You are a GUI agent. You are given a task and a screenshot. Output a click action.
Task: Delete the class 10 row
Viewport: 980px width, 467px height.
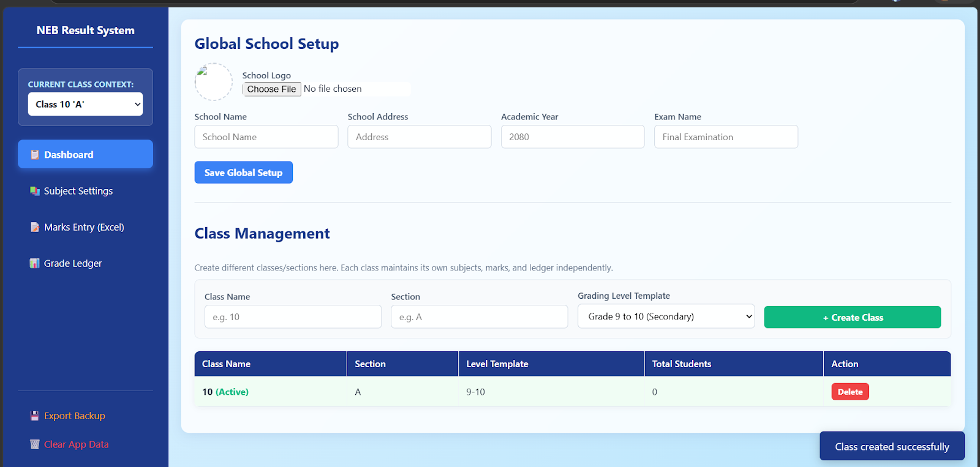pos(850,392)
